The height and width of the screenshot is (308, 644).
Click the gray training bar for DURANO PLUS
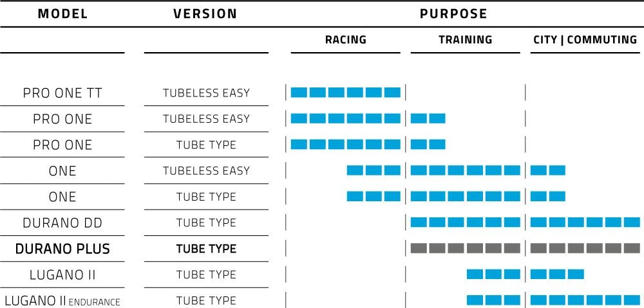(x=465, y=248)
